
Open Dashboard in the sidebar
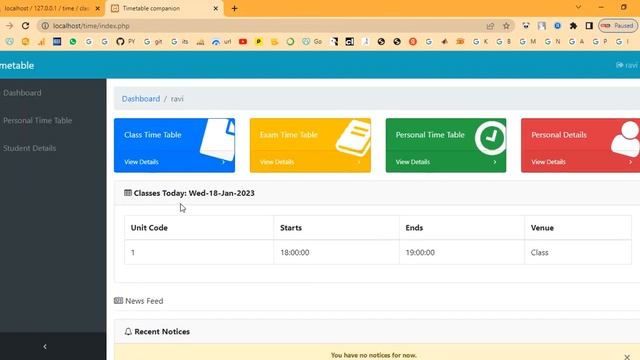click(22, 93)
